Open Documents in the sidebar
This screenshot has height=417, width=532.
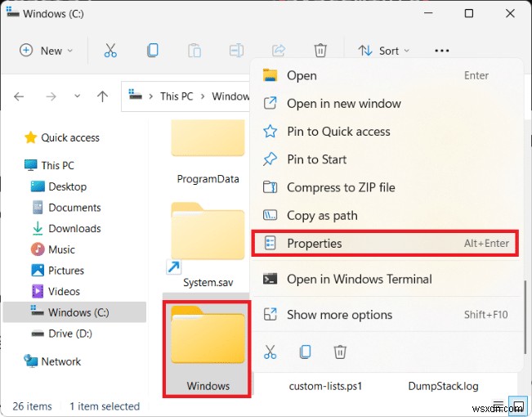pyautogui.click(x=66, y=208)
